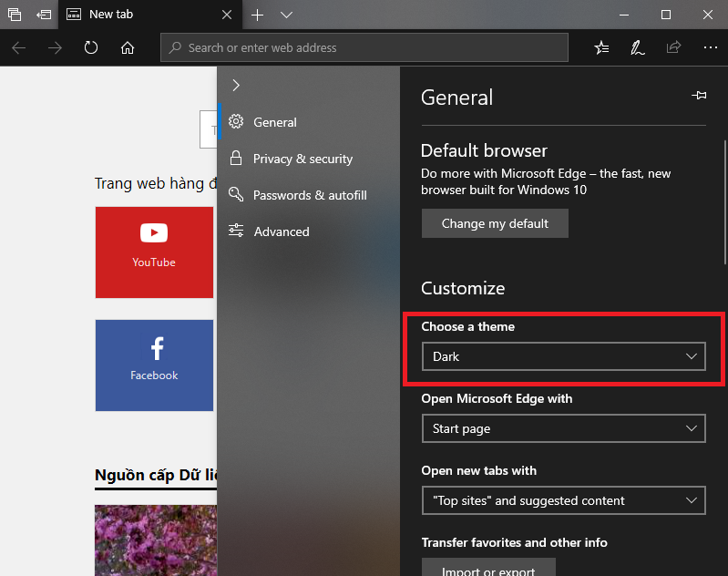
Task: Select the New tab tab
Action: click(149, 15)
